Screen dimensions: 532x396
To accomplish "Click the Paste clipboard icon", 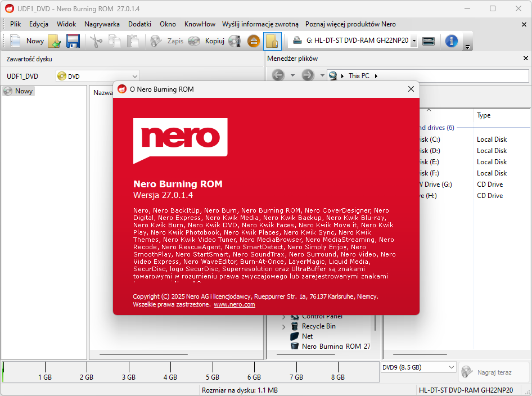I will [133, 41].
